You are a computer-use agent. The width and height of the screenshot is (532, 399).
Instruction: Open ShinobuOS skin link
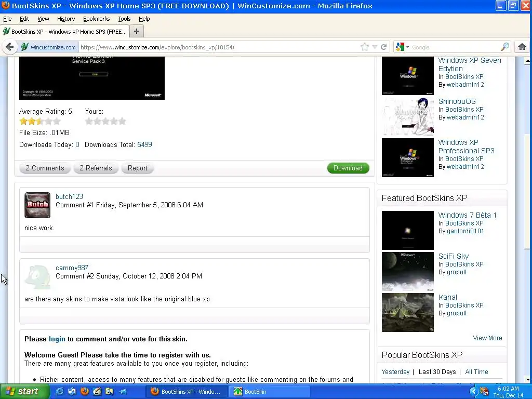pos(457,101)
